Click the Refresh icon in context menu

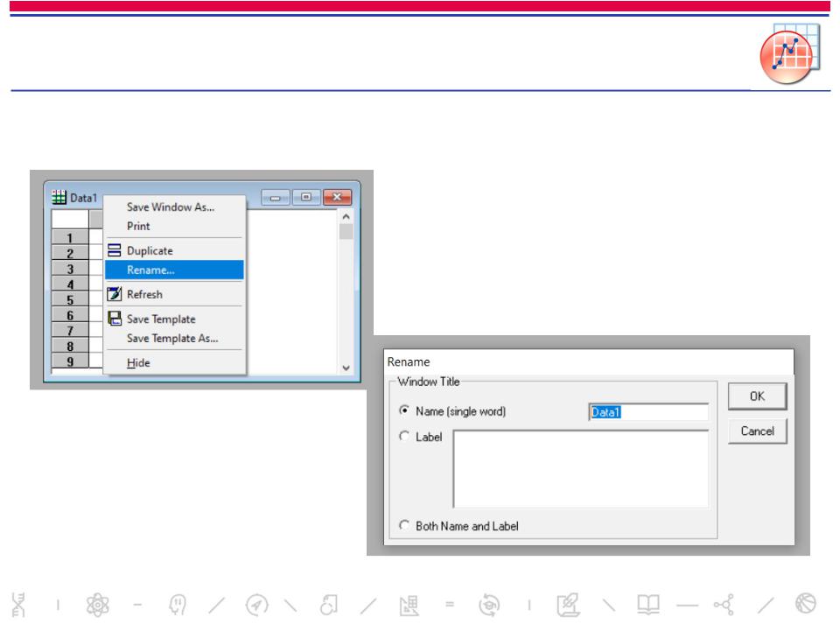[x=114, y=294]
